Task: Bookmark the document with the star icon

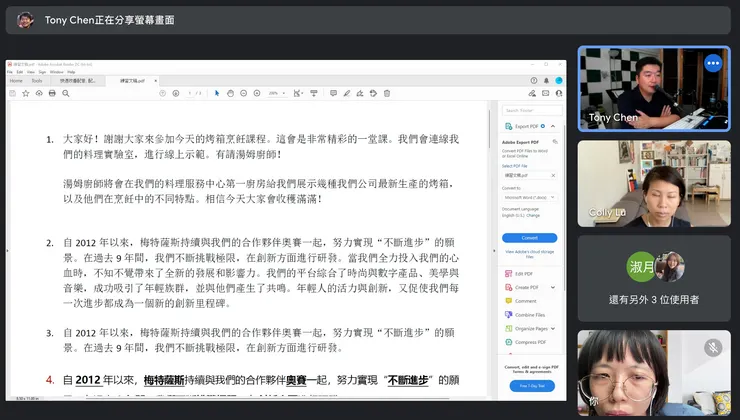Action: [x=26, y=93]
